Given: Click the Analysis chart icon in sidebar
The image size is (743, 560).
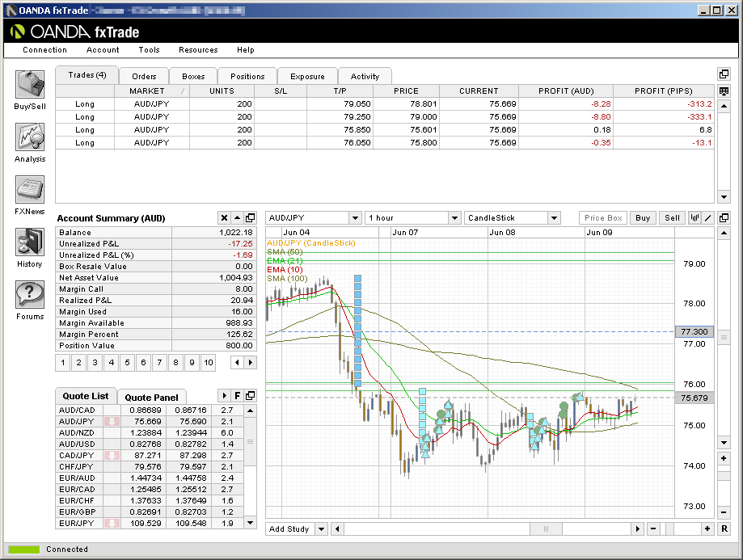Looking at the screenshot, I should (30, 137).
